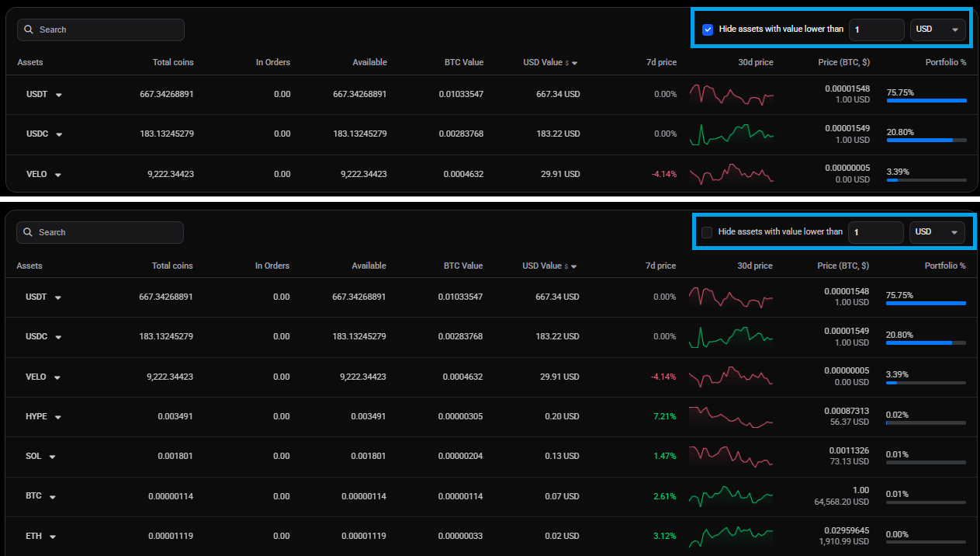
Task: Click the HYPE portfolio percentage bar
Action: point(926,422)
